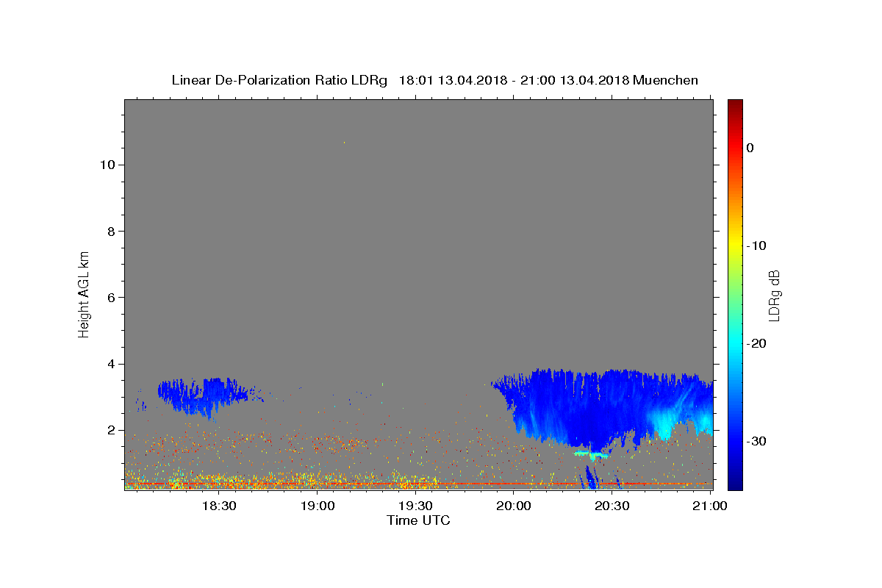882x588 pixels.
Task: Click the 'Height AGL km' axis label
Action: point(85,293)
